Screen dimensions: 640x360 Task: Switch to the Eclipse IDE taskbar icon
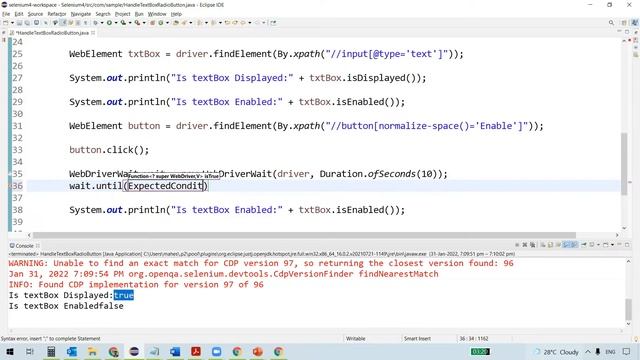click(134, 351)
